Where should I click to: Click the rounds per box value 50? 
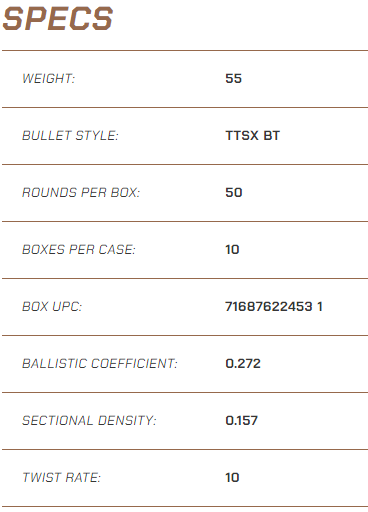click(234, 193)
